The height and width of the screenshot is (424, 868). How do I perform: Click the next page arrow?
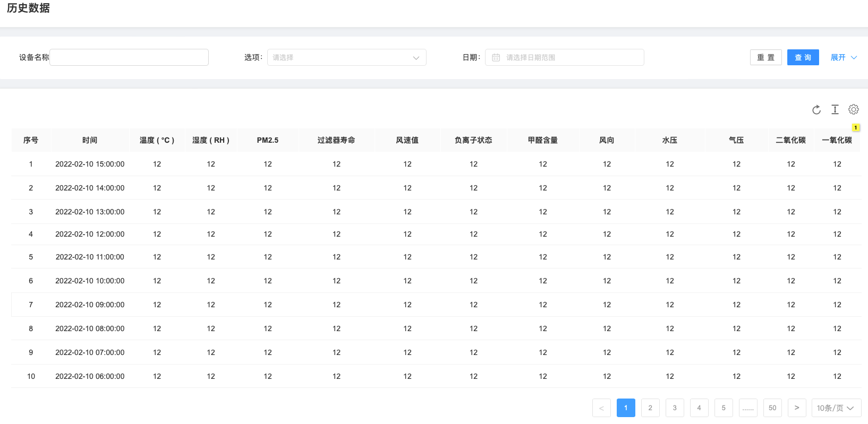coord(797,408)
